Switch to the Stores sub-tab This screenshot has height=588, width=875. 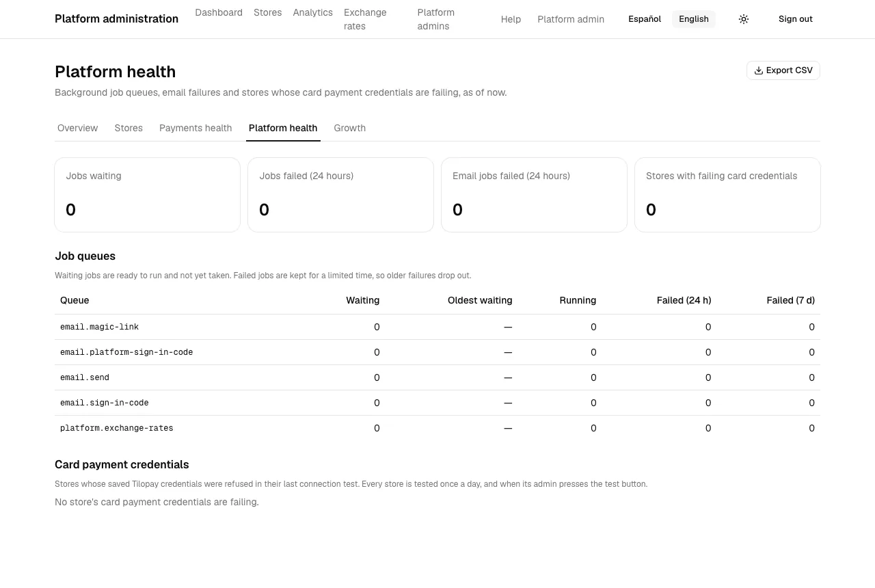click(129, 128)
